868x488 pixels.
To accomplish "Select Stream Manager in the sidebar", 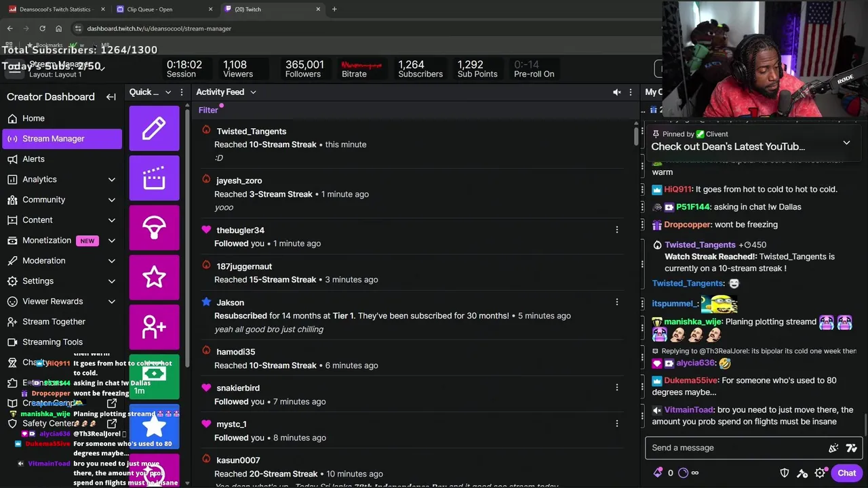I will click(62, 139).
